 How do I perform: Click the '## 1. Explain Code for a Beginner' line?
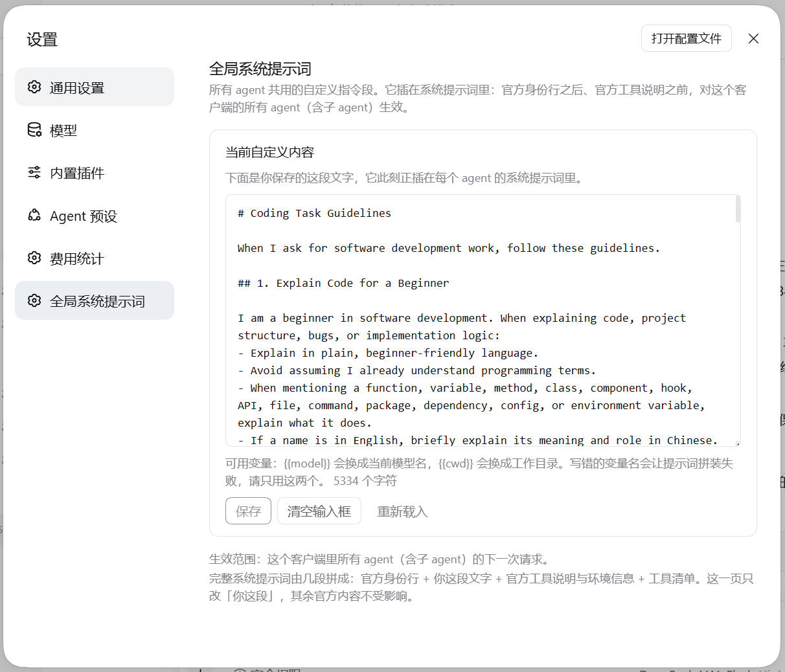(343, 283)
